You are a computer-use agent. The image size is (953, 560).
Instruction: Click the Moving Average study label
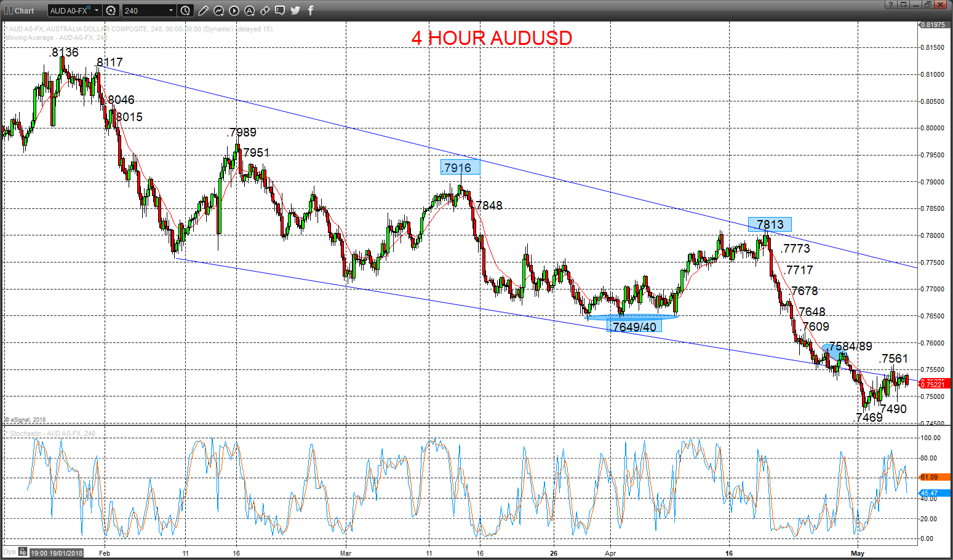[56, 37]
